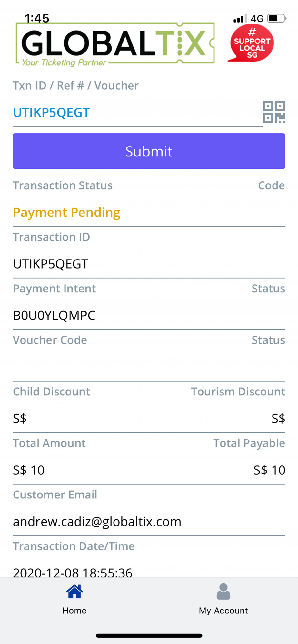Viewport: 298px width, 644px height.
Task: Tap the Payment Intent code B0U0YLQMPC
Action: click(x=54, y=316)
